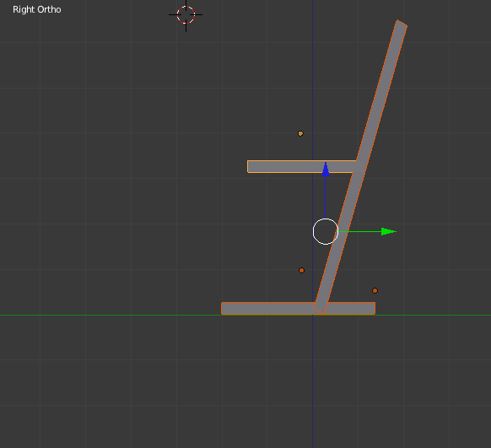This screenshot has width=491, height=448.
Task: Click the white circle at gizmo center
Action: (326, 232)
